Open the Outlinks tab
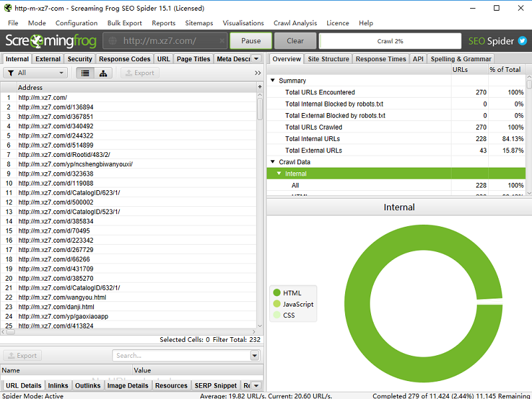The width and height of the screenshot is (532, 399). point(88,386)
